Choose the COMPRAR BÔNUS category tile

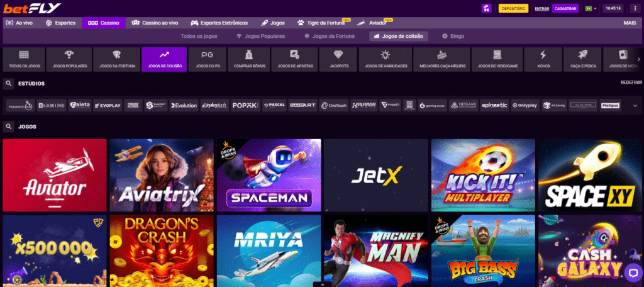(x=249, y=59)
